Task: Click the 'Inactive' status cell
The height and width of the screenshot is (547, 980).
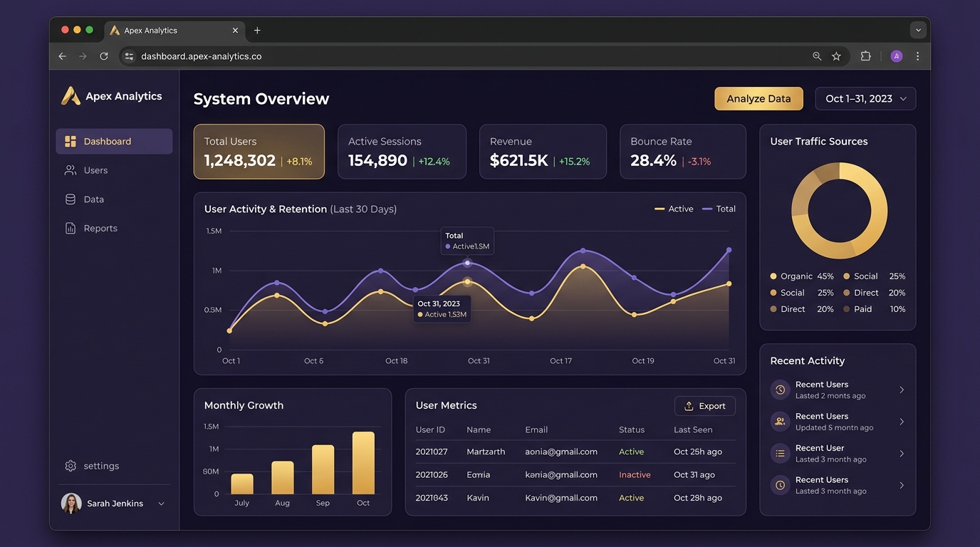Action: pos(635,475)
